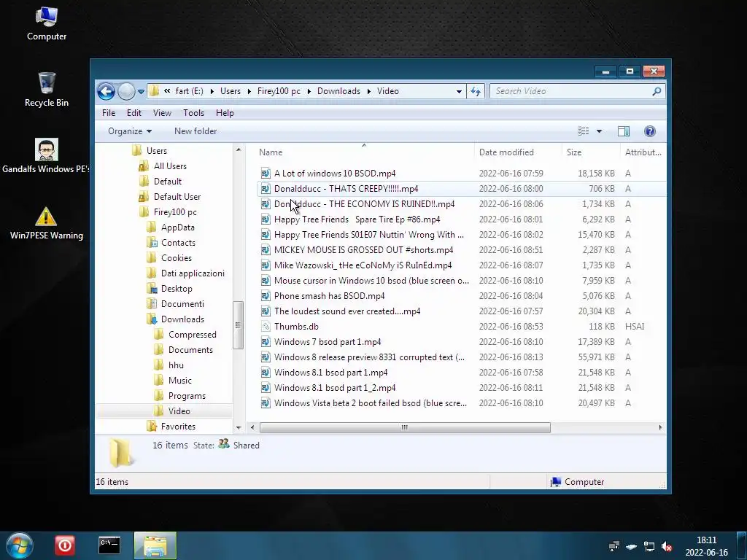Refresh the Video folder view

[x=476, y=91]
